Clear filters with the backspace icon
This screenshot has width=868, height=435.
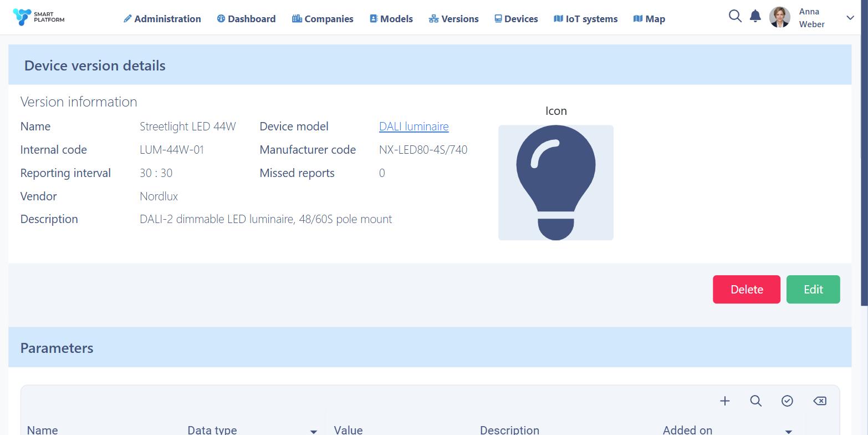pos(820,401)
